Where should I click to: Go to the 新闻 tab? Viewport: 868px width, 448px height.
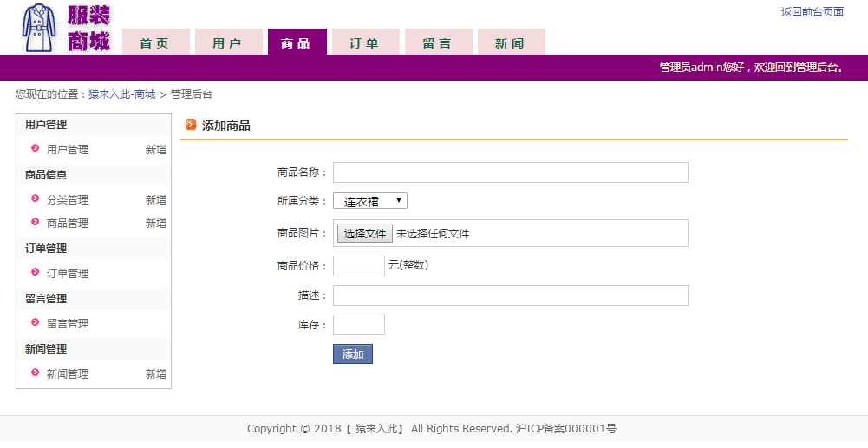tap(512, 42)
